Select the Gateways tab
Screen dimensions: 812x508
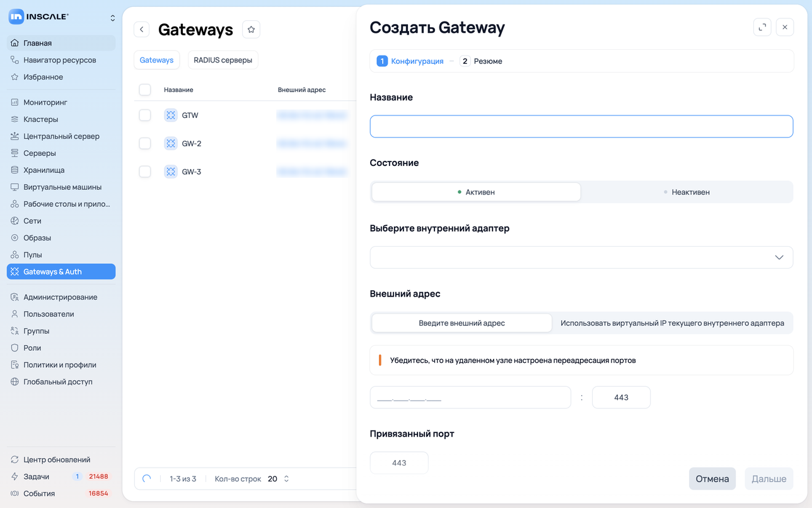tap(156, 60)
